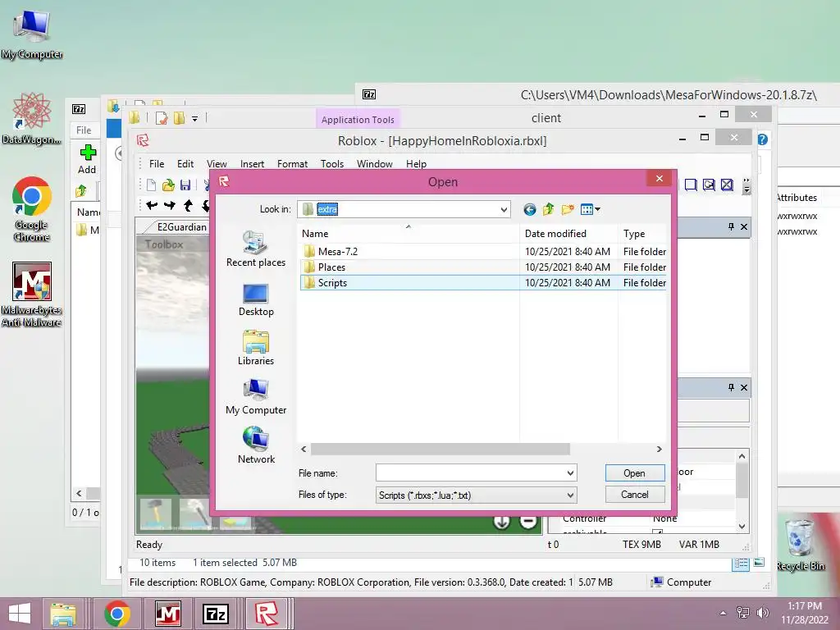This screenshot has width=840, height=630.
Task: Pin the upper Roblox side panel
Action: 731,226
